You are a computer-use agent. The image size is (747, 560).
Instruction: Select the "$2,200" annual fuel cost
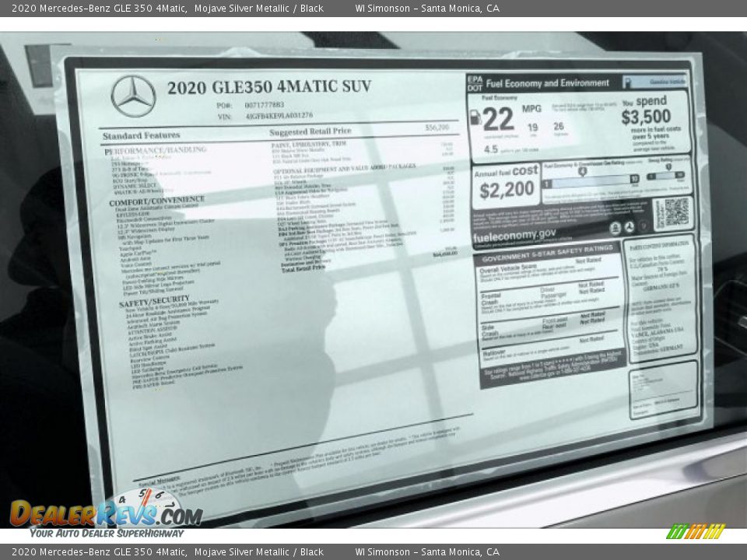click(507, 191)
